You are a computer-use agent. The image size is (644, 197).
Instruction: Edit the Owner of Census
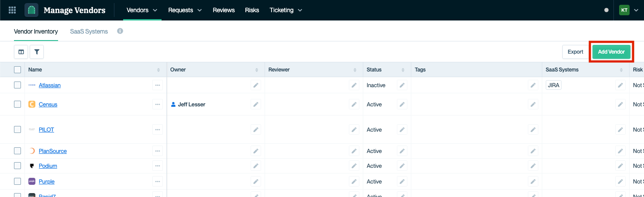tap(256, 104)
